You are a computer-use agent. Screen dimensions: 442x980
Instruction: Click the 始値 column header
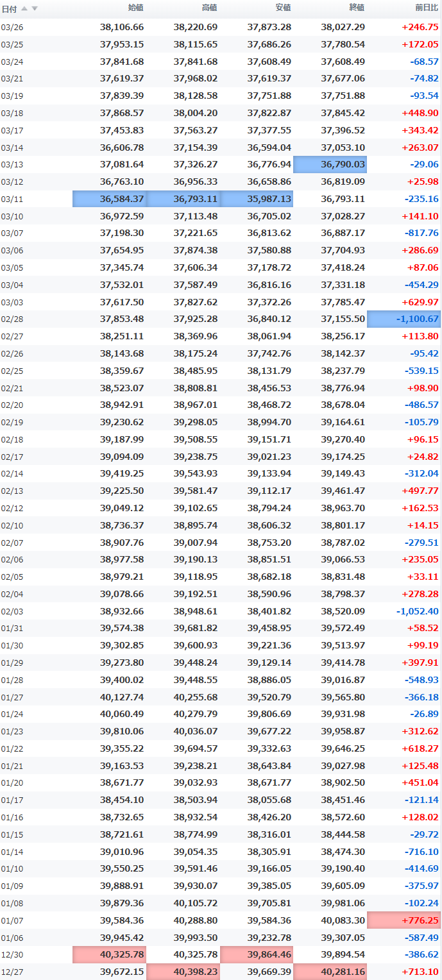pyautogui.click(x=136, y=8)
